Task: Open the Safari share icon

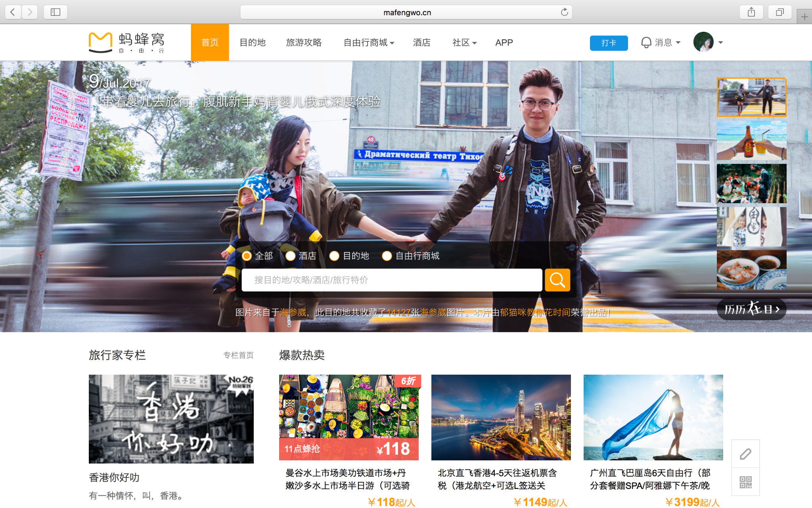Action: click(x=751, y=12)
